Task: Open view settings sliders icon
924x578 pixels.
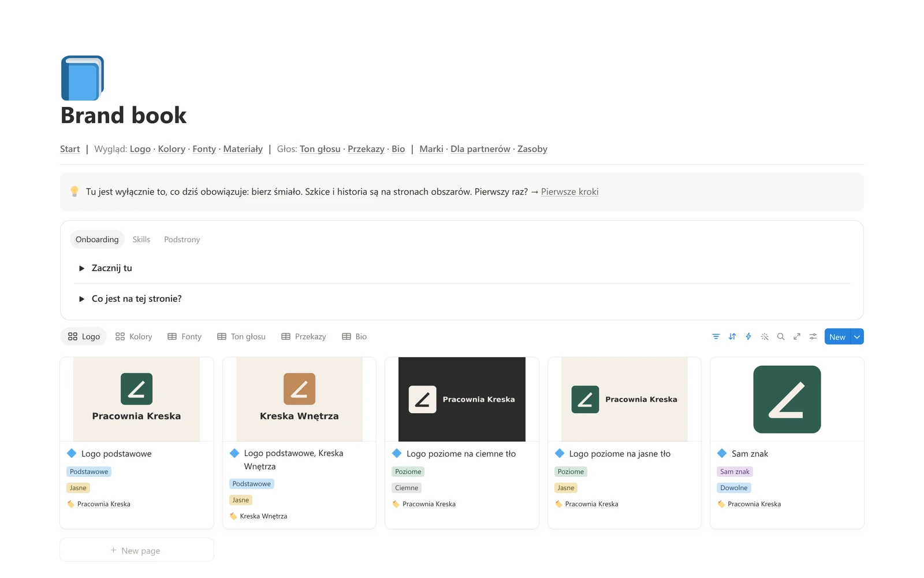Action: click(x=813, y=336)
